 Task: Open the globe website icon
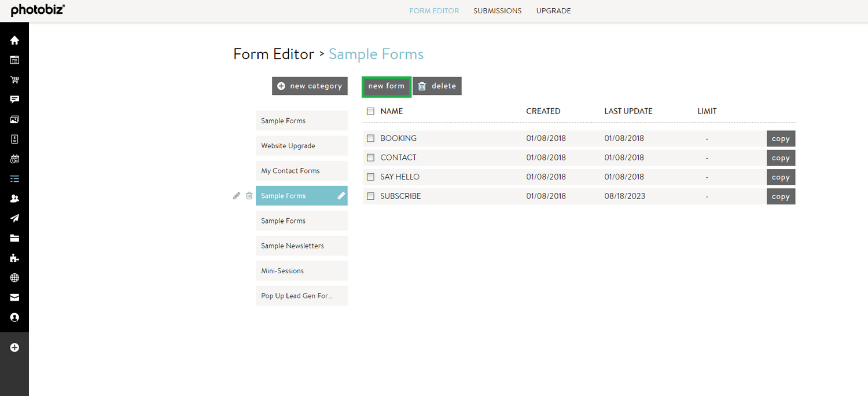14,277
